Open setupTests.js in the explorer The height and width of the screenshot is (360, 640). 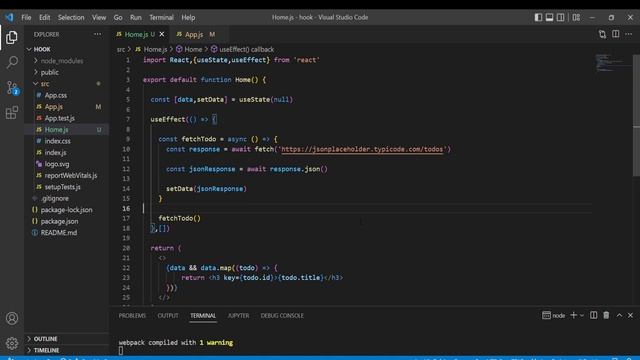click(x=66, y=187)
